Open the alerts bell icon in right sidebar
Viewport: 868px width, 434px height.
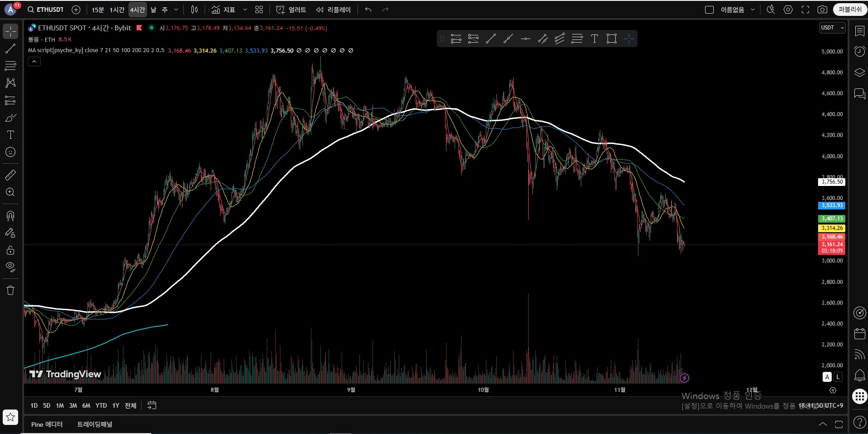(859, 375)
